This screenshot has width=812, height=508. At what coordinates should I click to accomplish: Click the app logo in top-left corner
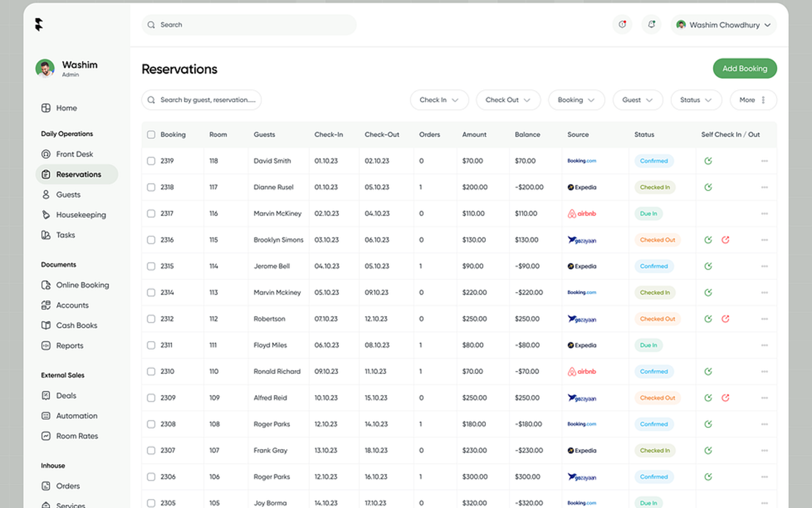click(39, 25)
